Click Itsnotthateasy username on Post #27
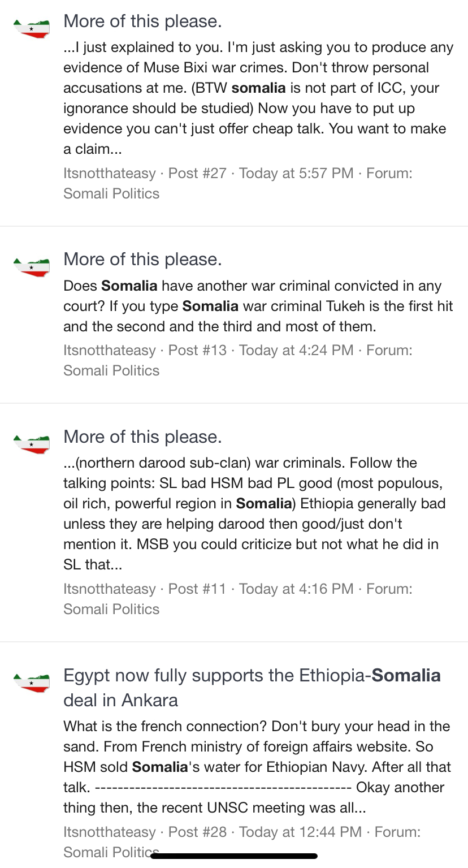Image resolution: width=468 pixels, height=868 pixels. (x=109, y=173)
